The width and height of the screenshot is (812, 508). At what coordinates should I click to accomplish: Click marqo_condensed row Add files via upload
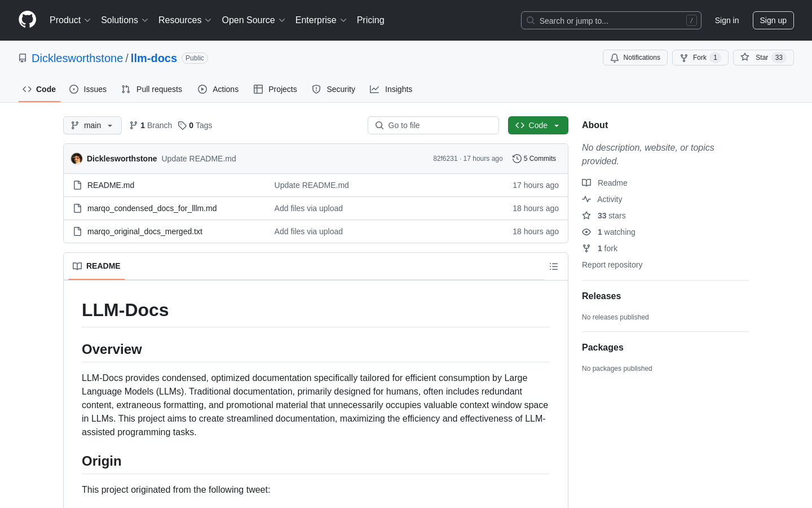tap(308, 208)
